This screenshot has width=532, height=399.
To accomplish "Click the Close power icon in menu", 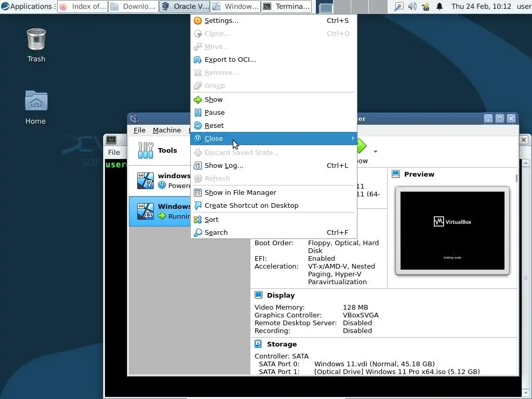I will (x=198, y=138).
